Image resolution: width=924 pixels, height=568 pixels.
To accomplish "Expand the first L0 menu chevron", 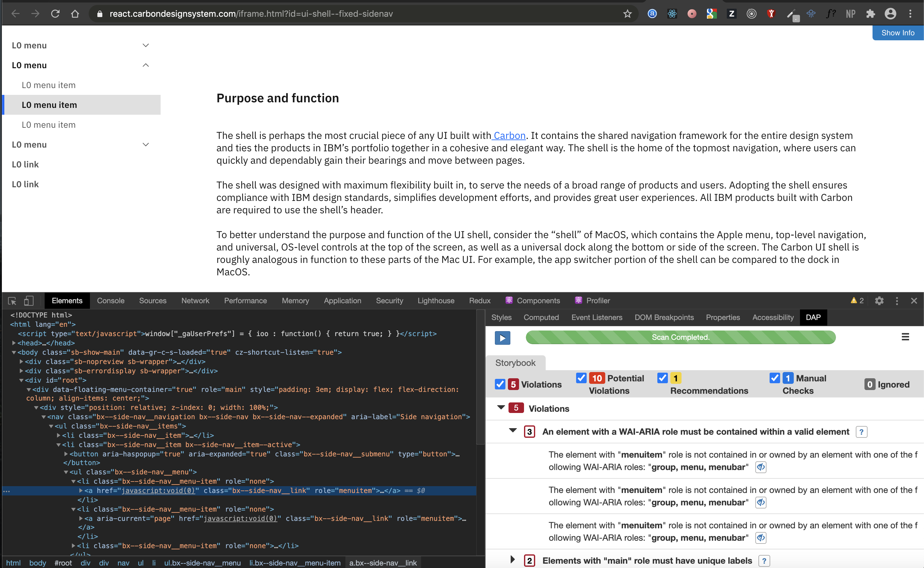I will point(146,46).
